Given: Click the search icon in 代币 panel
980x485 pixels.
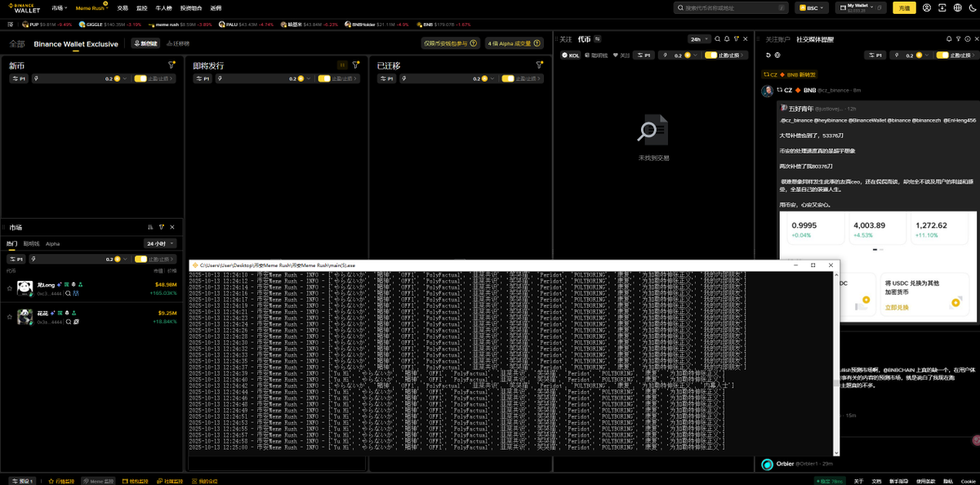Looking at the screenshot, I should point(717,39).
